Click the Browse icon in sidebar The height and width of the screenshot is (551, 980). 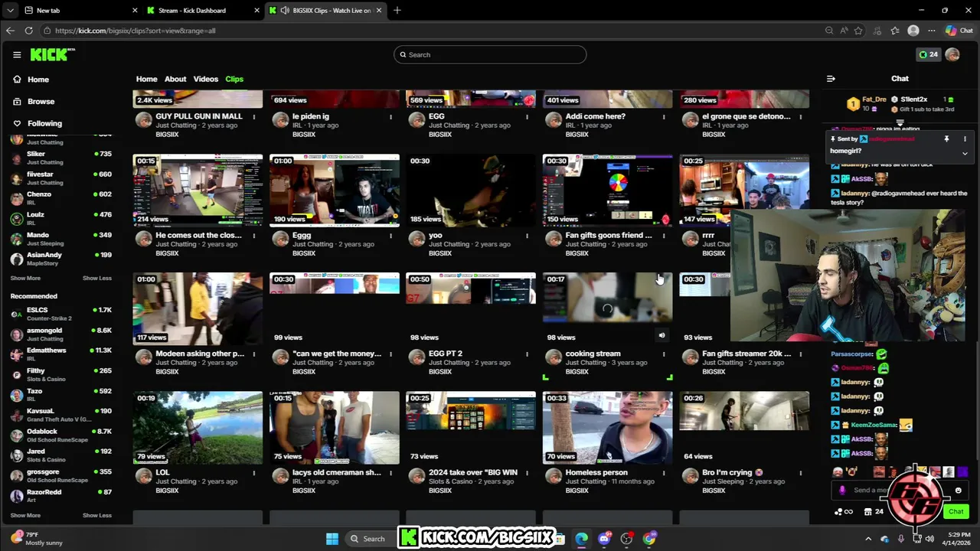[17, 101]
